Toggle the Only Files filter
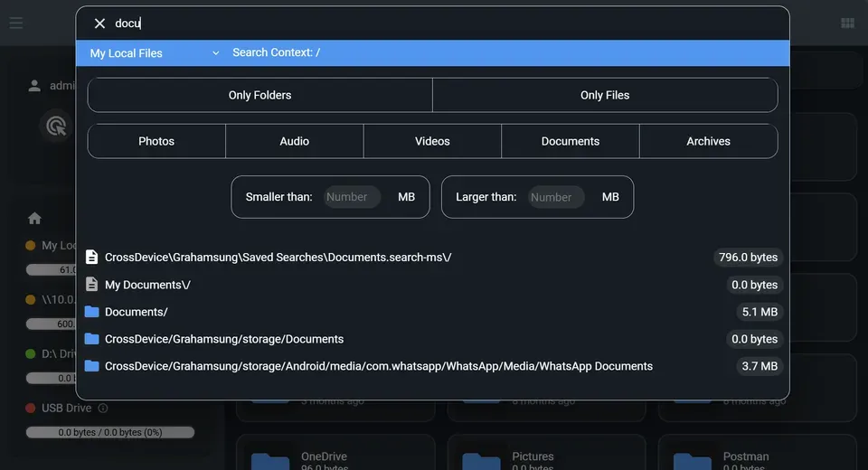868x470 pixels. pos(605,95)
